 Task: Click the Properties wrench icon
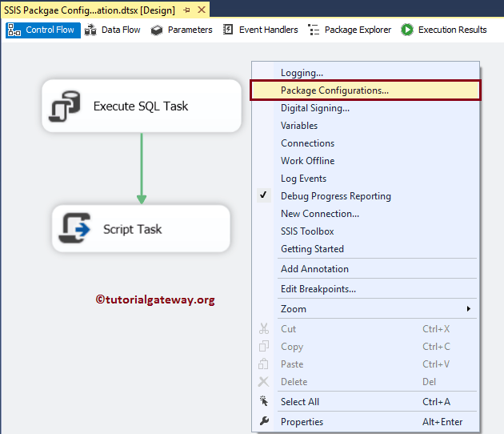pyautogui.click(x=264, y=421)
